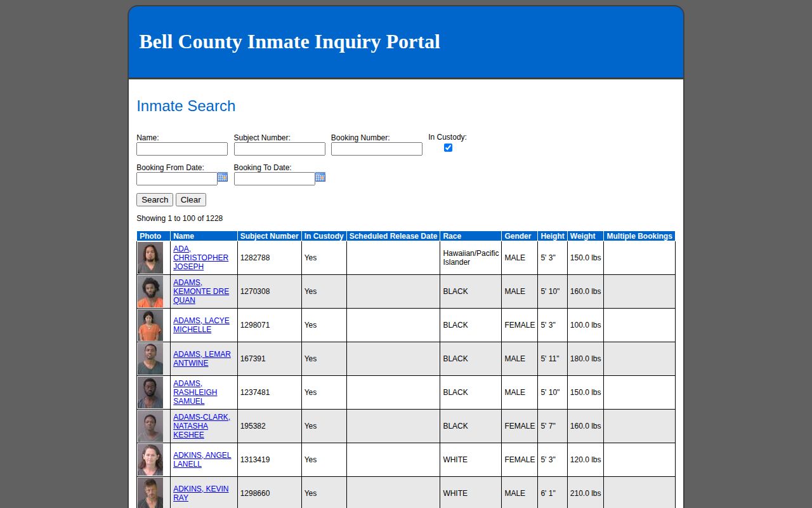The height and width of the screenshot is (508, 812).
Task: Open the Booking To Date calendar picker
Action: pos(320,177)
